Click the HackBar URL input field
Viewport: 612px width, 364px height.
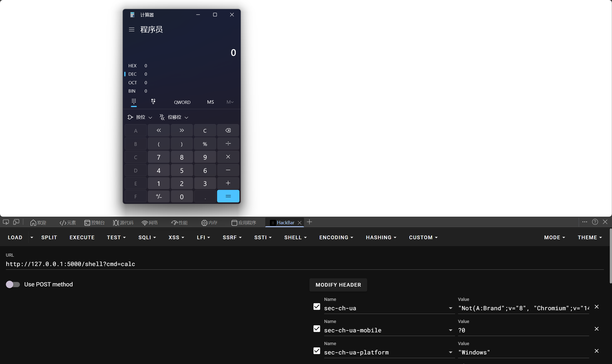tap(305, 264)
